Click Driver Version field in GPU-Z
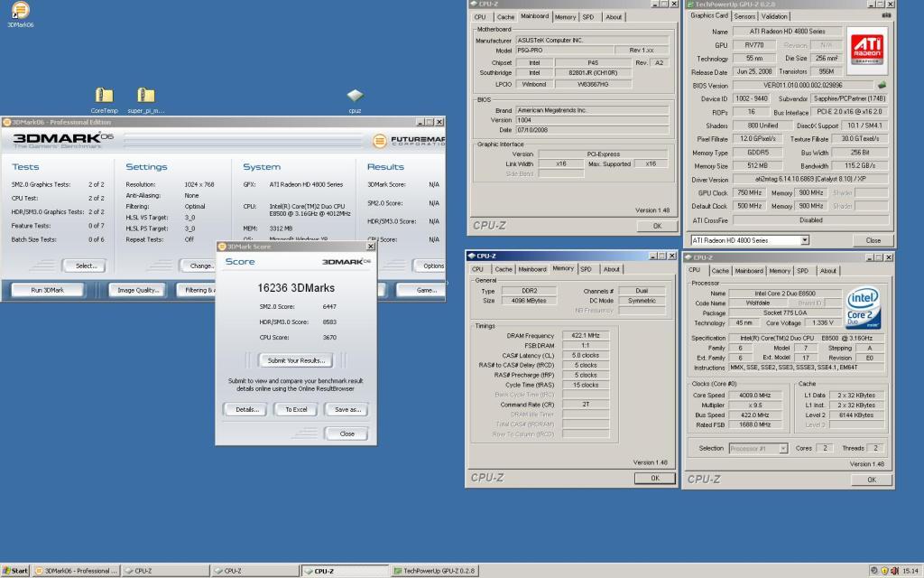The height and width of the screenshot is (578, 924). (810, 180)
